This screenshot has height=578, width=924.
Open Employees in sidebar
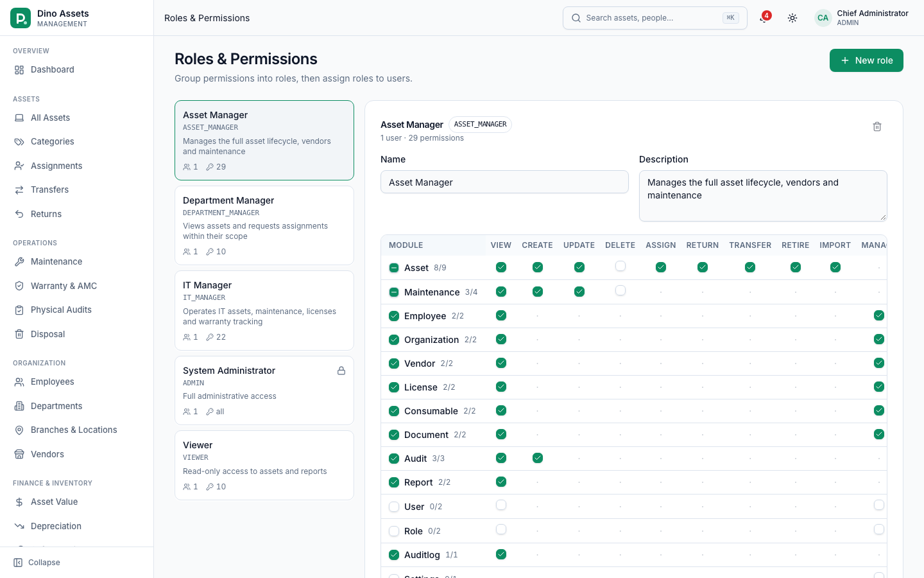[76, 382]
